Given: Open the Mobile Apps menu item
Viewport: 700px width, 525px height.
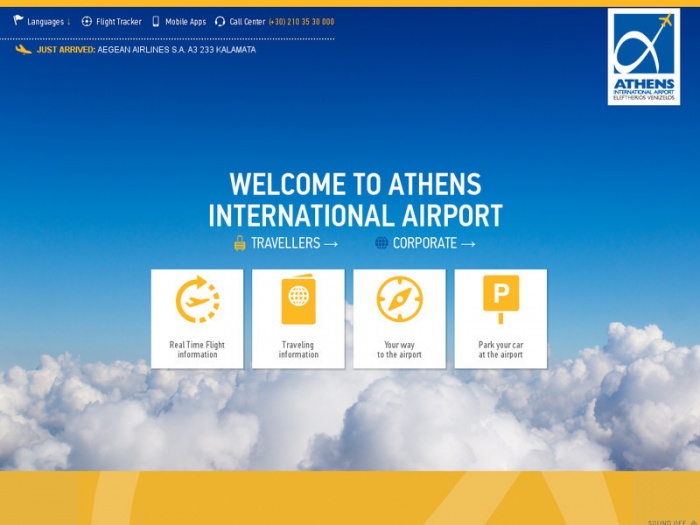Looking at the screenshot, I should [185, 22].
